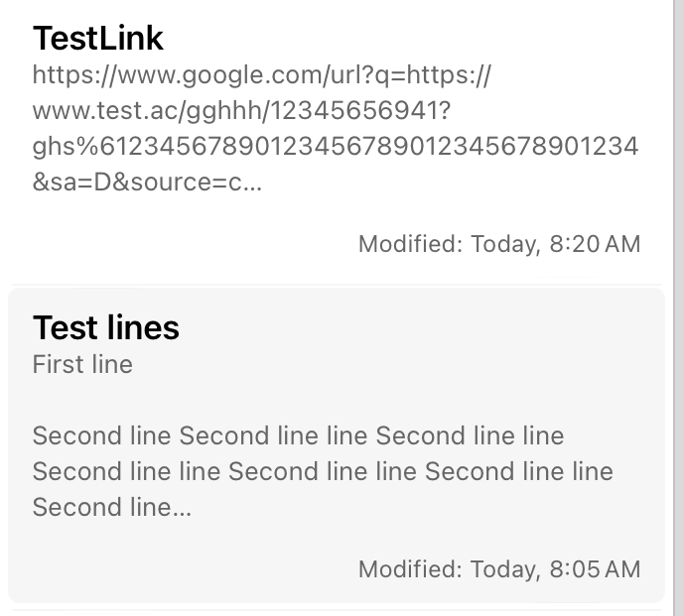Image resolution: width=684 pixels, height=616 pixels.
Task: Click the middle row of Second line text
Action: point(323,471)
